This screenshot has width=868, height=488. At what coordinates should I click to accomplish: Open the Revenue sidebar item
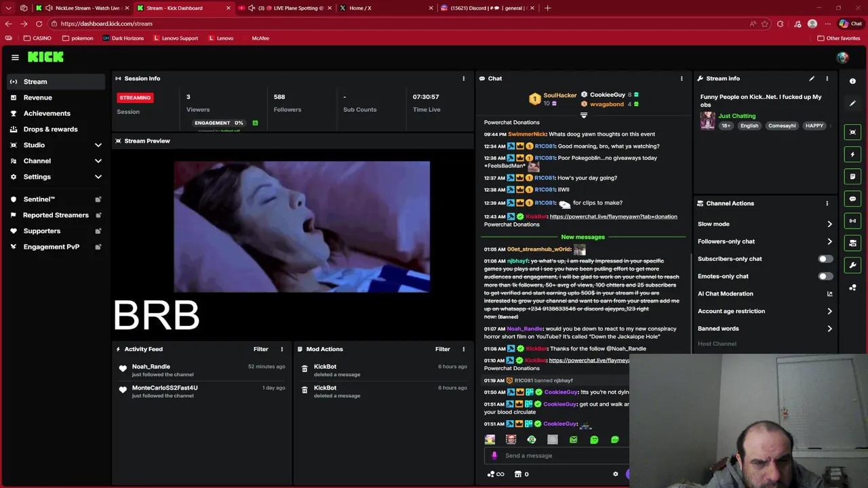coord(56,98)
